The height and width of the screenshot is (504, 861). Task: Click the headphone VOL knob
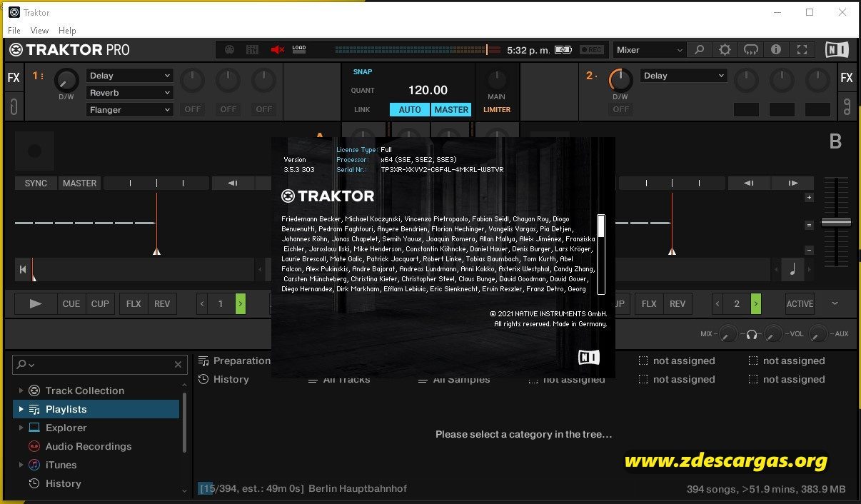(773, 334)
